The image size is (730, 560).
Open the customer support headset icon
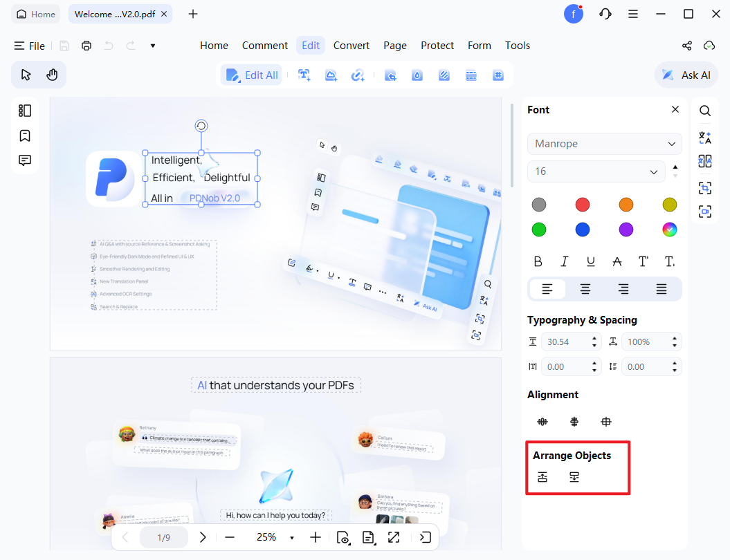pyautogui.click(x=605, y=14)
